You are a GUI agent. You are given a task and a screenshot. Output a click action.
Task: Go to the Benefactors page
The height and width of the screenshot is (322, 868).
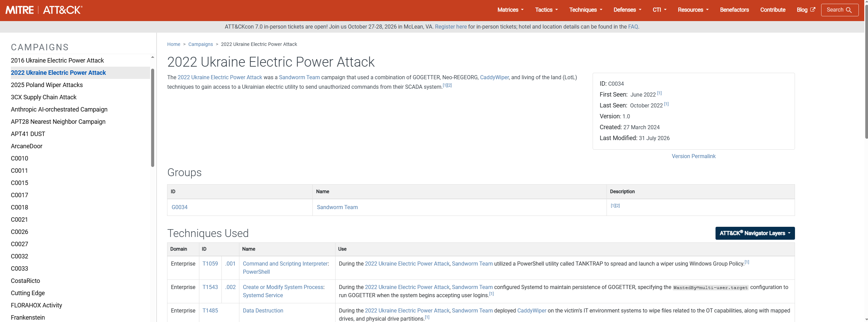click(734, 10)
